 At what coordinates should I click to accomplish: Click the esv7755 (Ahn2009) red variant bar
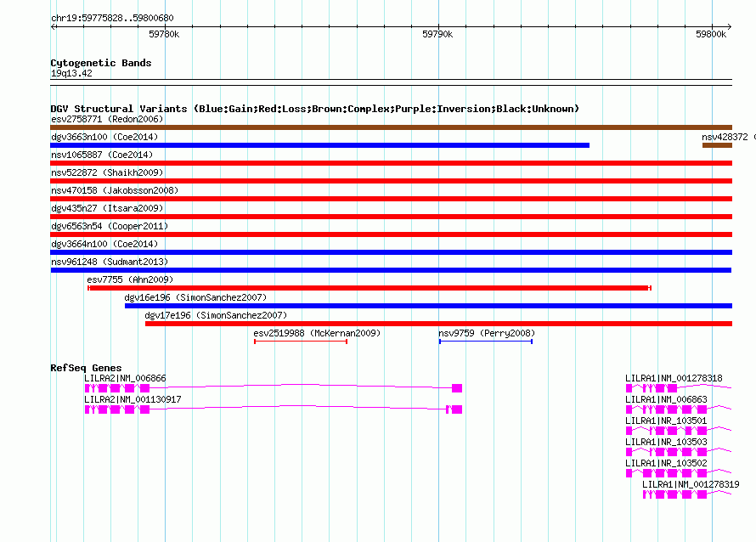coord(369,288)
